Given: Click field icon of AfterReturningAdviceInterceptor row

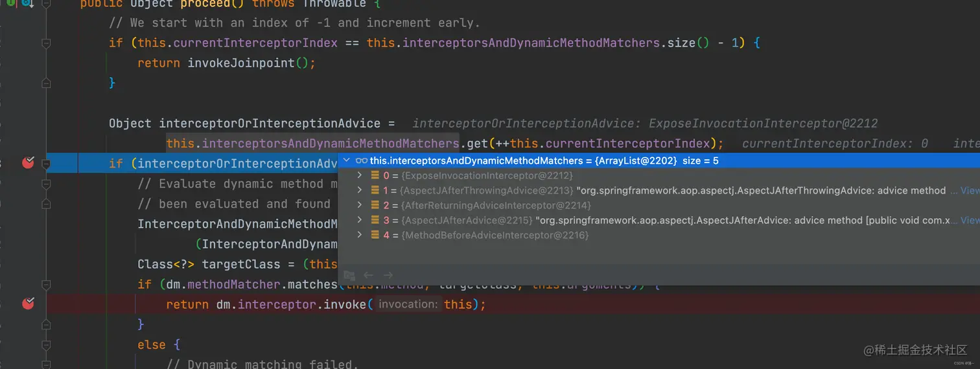Looking at the screenshot, I should [375, 205].
